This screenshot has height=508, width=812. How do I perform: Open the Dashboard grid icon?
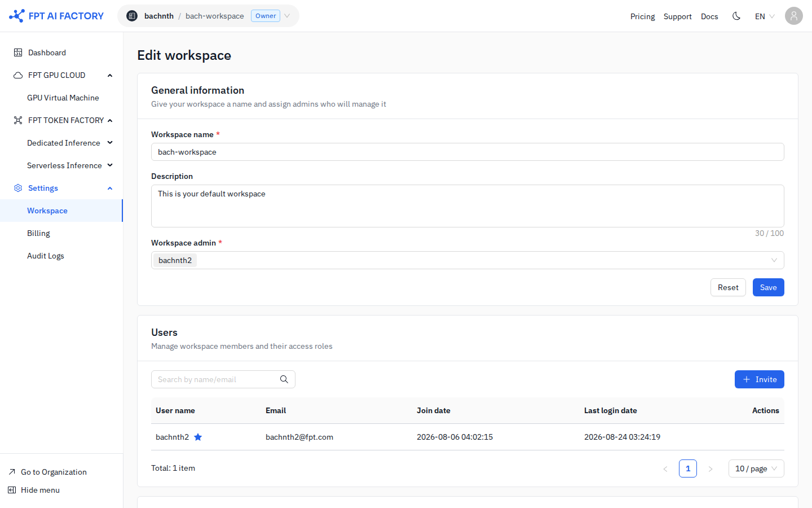pyautogui.click(x=18, y=52)
